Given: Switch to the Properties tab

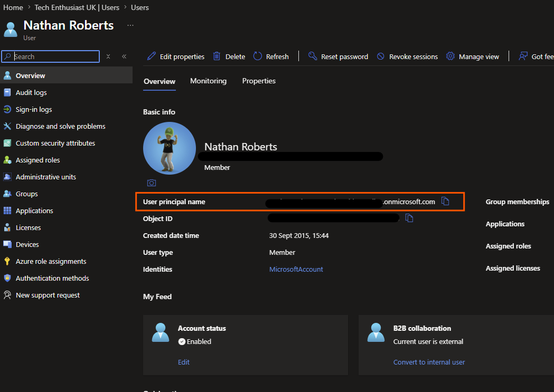Looking at the screenshot, I should [259, 81].
